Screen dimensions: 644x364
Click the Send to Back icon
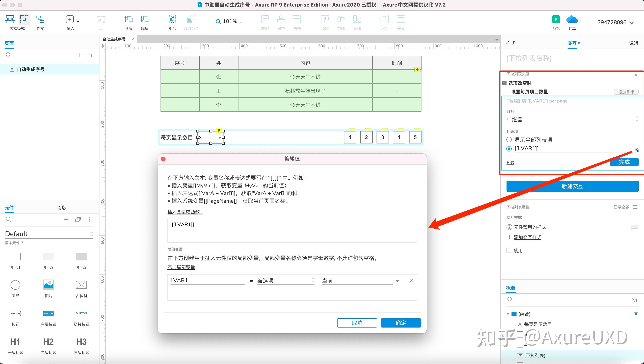(145, 19)
